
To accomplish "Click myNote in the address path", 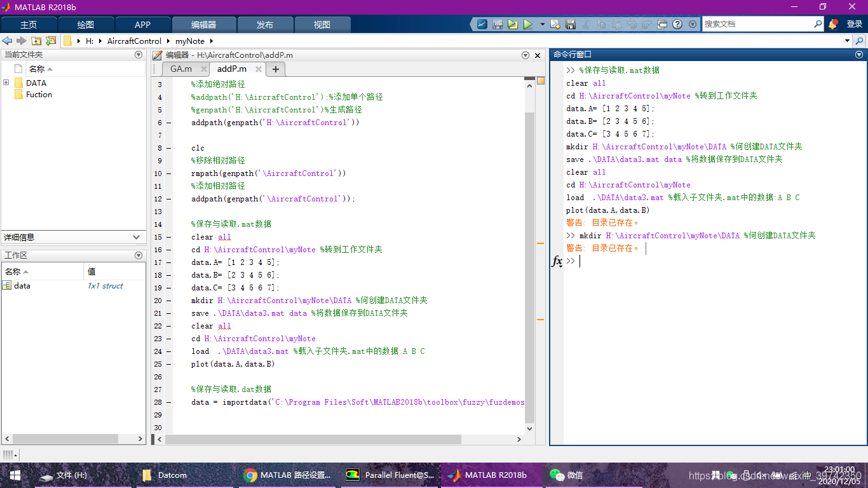I will (190, 41).
